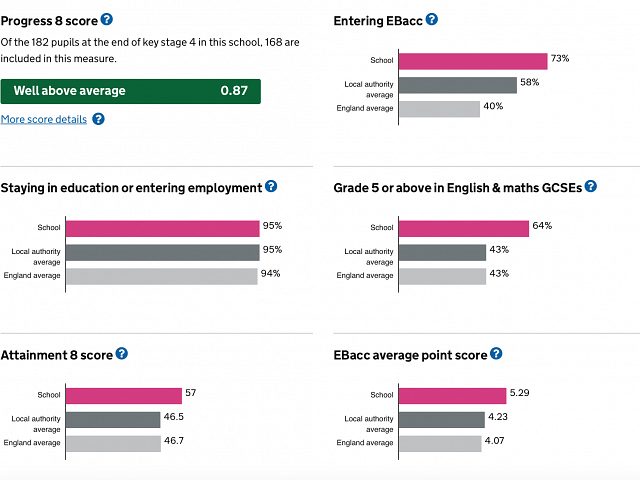The image size is (640, 480).
Task: Open the More score details link
Action: point(44,119)
